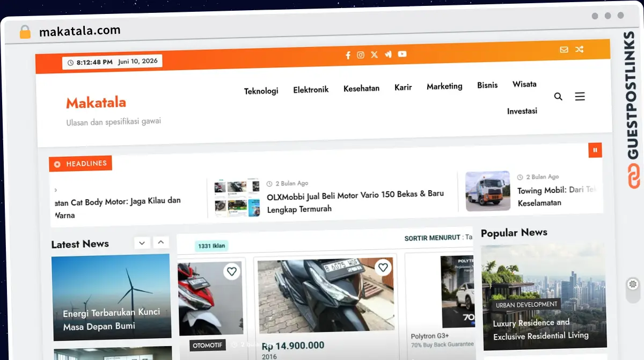644x360 pixels.
Task: Open OLXMobbi Jual Beli Motor Vario headline
Action: coord(355,201)
